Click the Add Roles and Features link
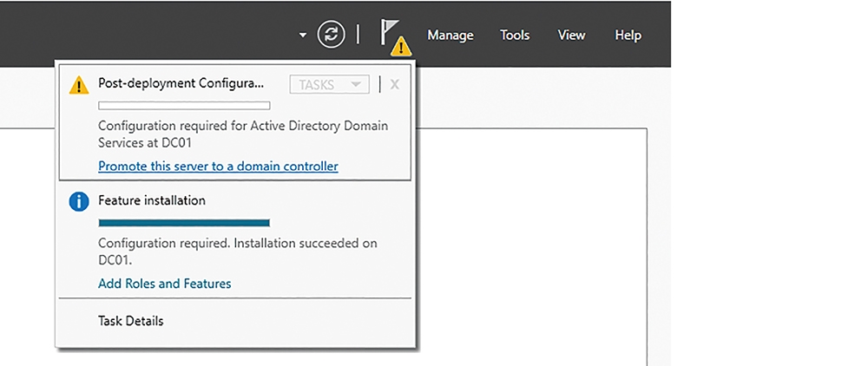The width and height of the screenshot is (868, 366). (x=164, y=284)
